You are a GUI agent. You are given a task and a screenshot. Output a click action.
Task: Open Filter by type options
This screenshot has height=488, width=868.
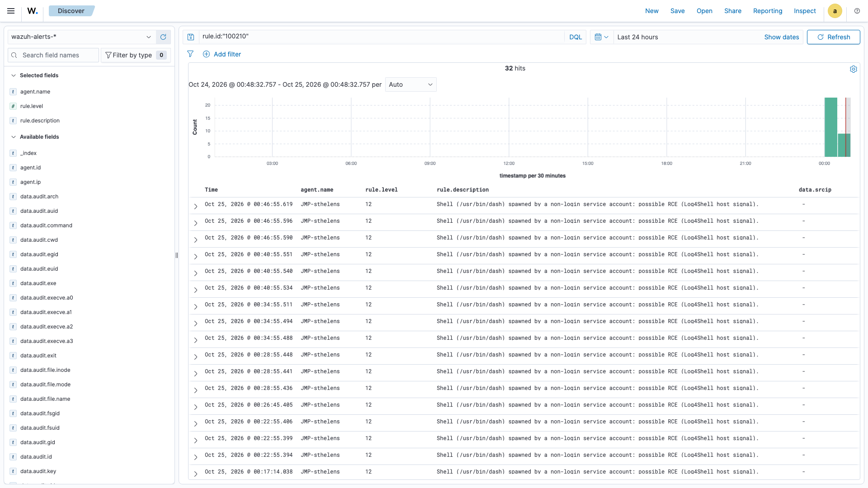(x=136, y=55)
